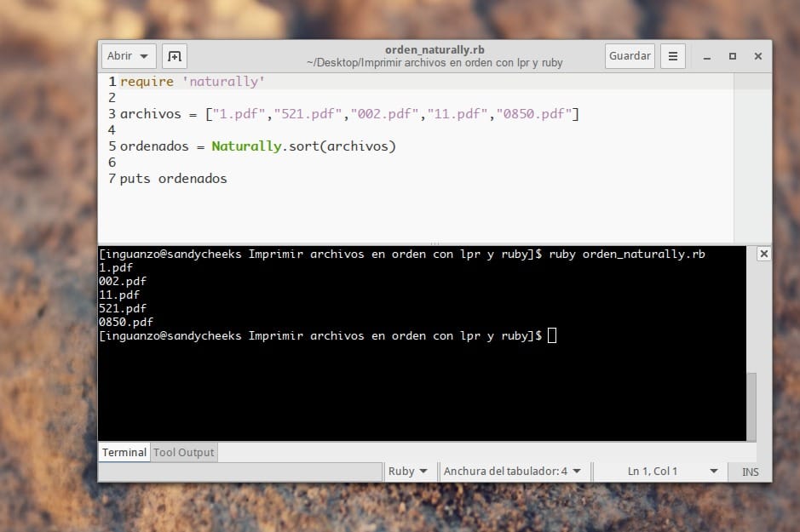This screenshot has height=532, width=800.
Task: Expand the Ruby language selector
Action: 407,472
